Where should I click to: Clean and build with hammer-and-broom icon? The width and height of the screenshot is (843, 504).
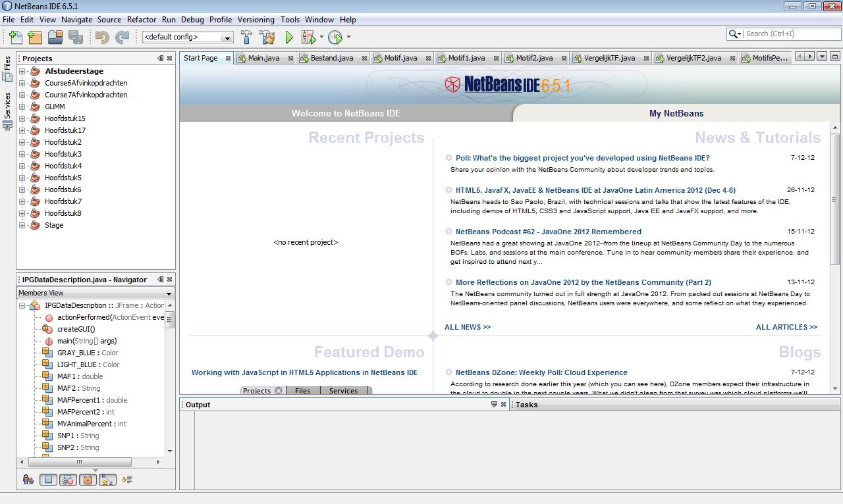(267, 38)
